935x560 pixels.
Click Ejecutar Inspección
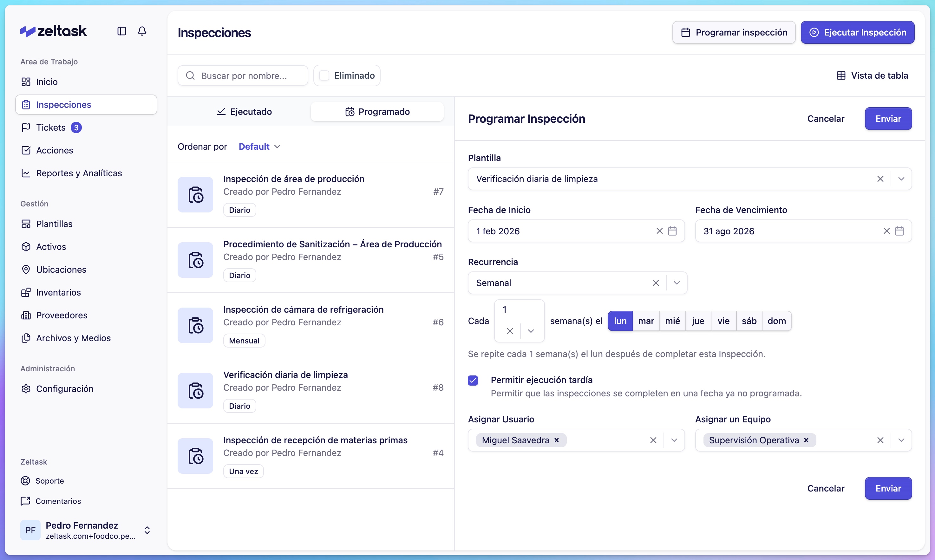click(x=858, y=32)
